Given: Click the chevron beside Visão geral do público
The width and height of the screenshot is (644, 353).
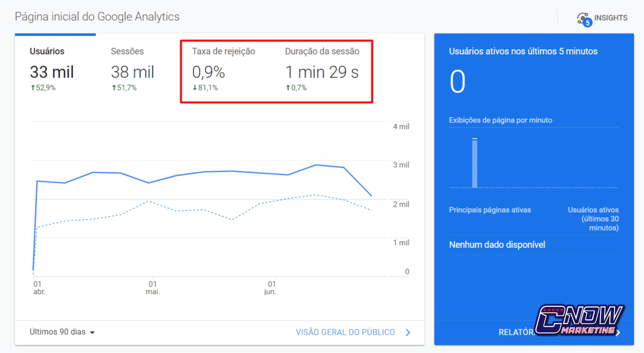Looking at the screenshot, I should [x=408, y=332].
